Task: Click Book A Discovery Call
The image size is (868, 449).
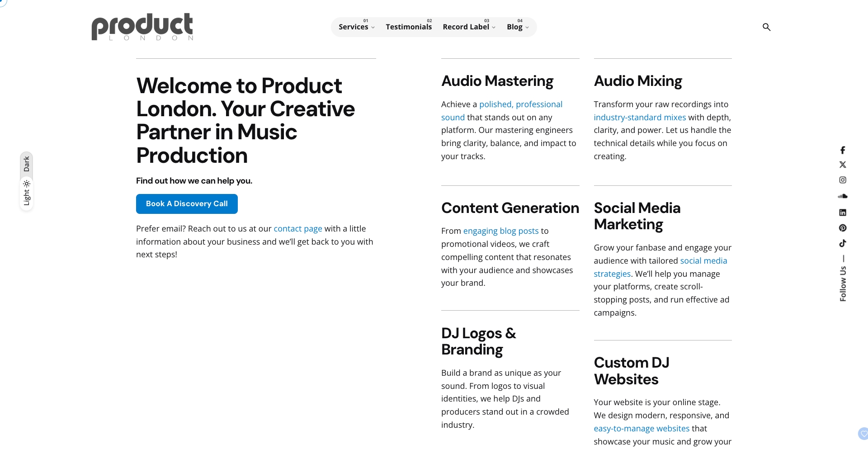Action: 186,204
